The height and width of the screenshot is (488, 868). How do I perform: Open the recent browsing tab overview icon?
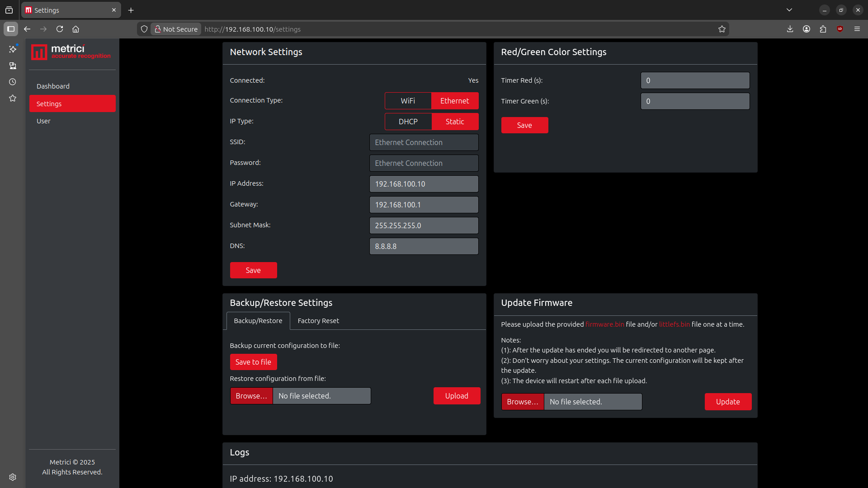[9, 10]
